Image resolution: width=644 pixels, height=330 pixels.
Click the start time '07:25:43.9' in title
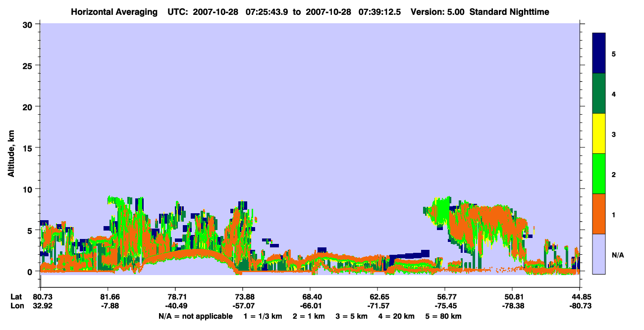click(267, 12)
